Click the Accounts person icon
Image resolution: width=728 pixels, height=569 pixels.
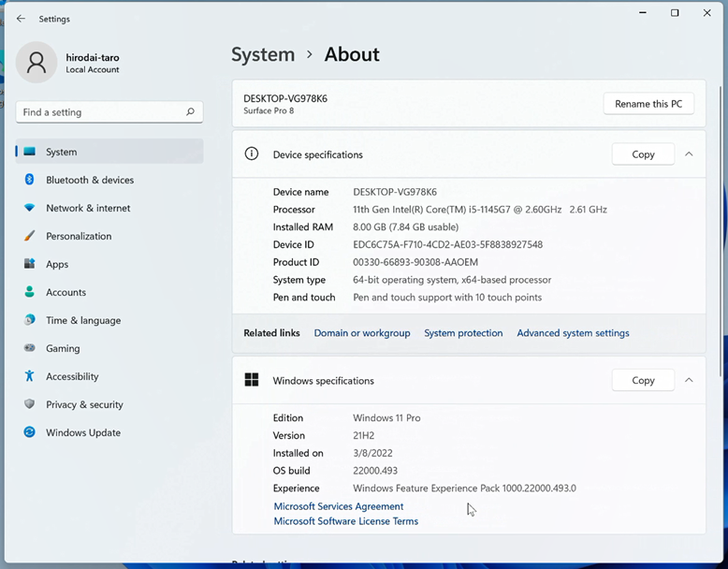coord(29,292)
